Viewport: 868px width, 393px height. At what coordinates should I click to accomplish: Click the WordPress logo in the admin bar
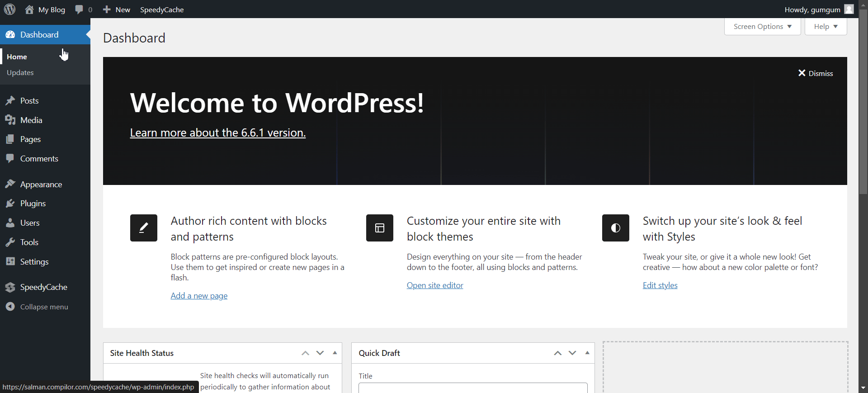pyautogui.click(x=10, y=9)
